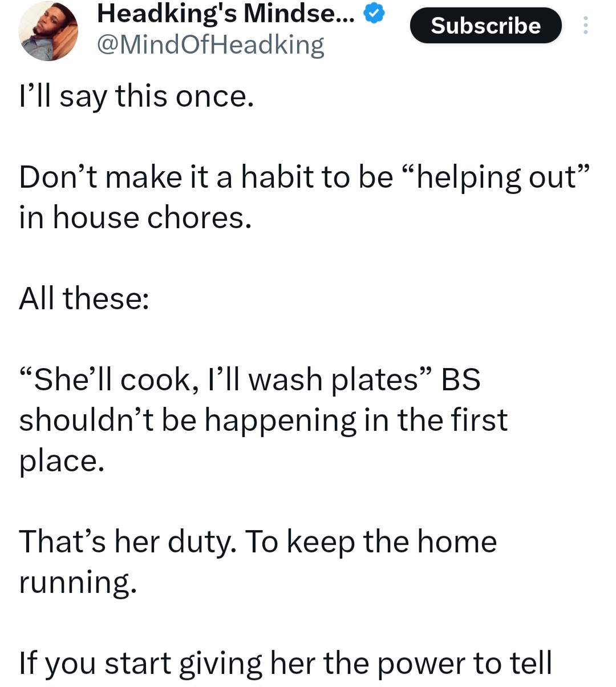Click the blue verified badge
The width and height of the screenshot is (616, 687).
coord(374,15)
